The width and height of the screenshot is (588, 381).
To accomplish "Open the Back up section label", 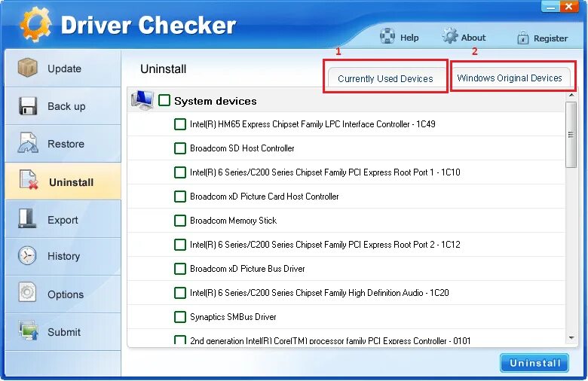I will pos(66,106).
